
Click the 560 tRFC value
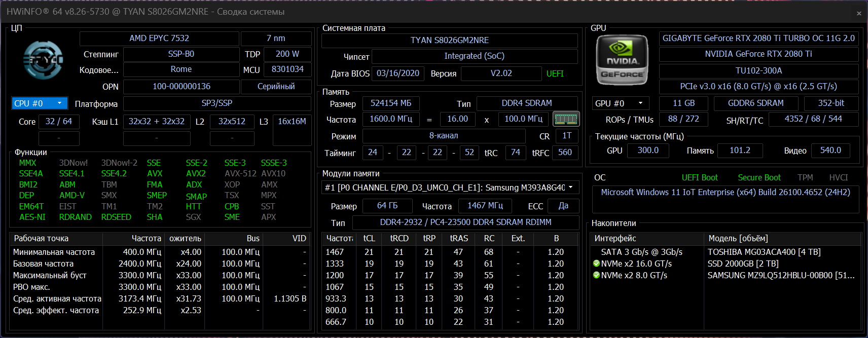[565, 153]
